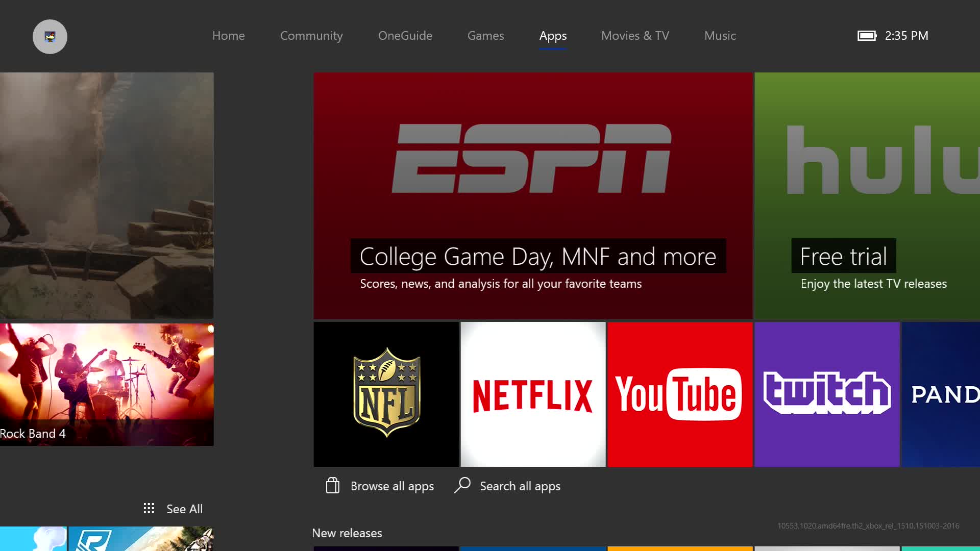
Task: Open the large smoky ruins game tile
Action: tap(107, 196)
